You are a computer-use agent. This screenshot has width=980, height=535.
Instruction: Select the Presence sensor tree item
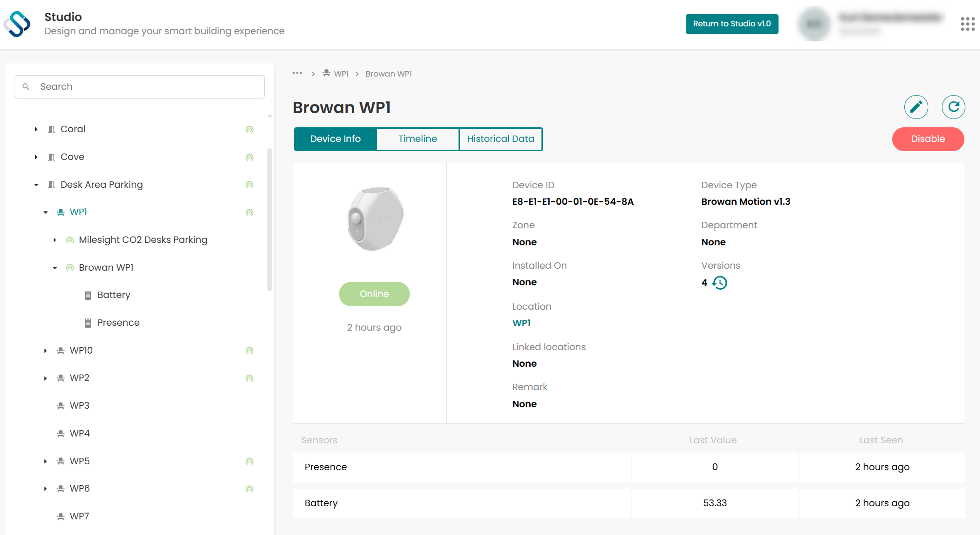click(x=118, y=323)
